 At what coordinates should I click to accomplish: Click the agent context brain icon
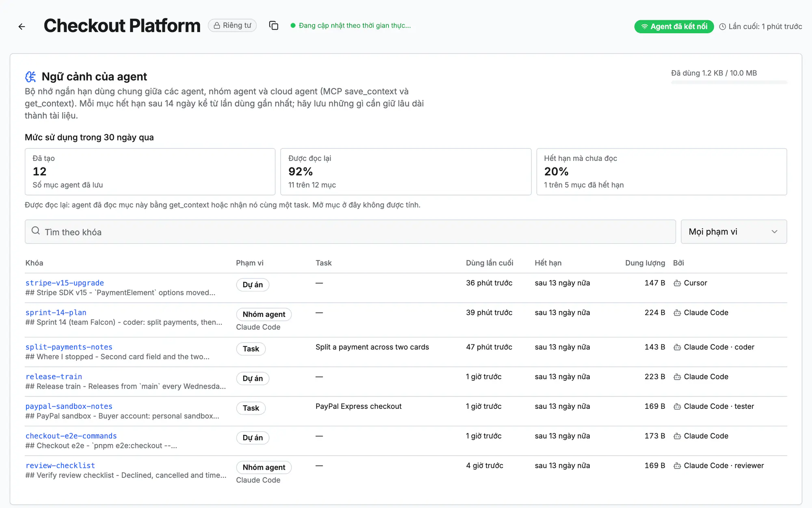[x=30, y=77]
